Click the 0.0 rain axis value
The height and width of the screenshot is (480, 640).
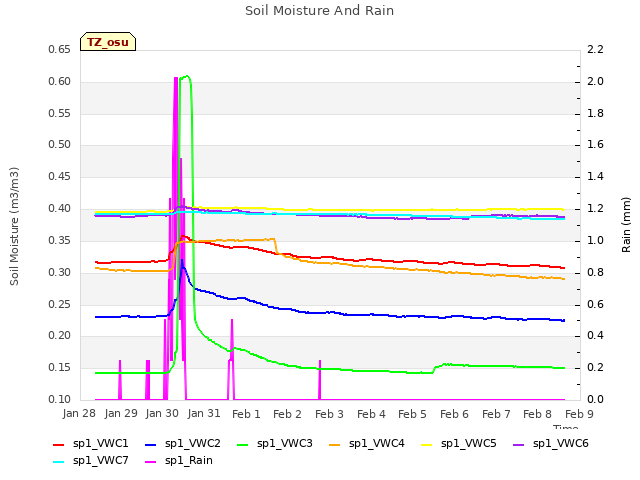596,399
